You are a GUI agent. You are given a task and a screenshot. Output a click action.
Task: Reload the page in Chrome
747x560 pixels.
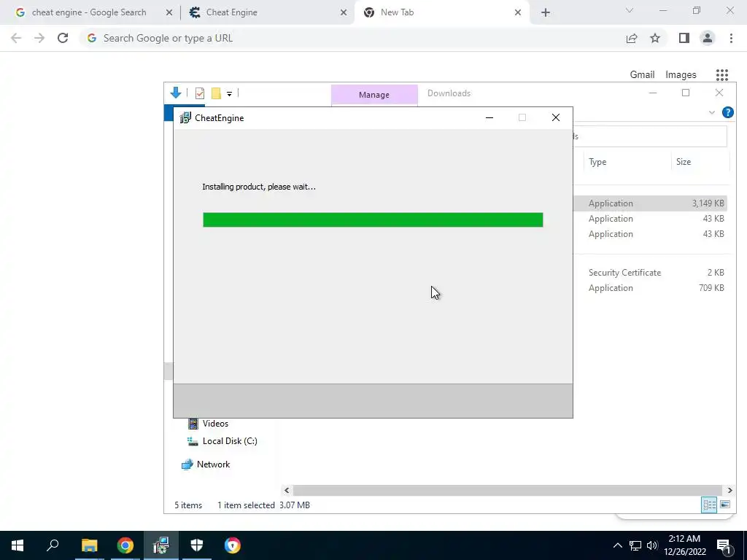tap(63, 38)
